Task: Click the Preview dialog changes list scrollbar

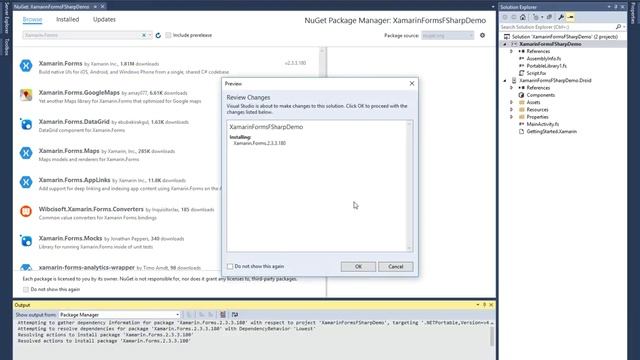Action: tap(409, 186)
